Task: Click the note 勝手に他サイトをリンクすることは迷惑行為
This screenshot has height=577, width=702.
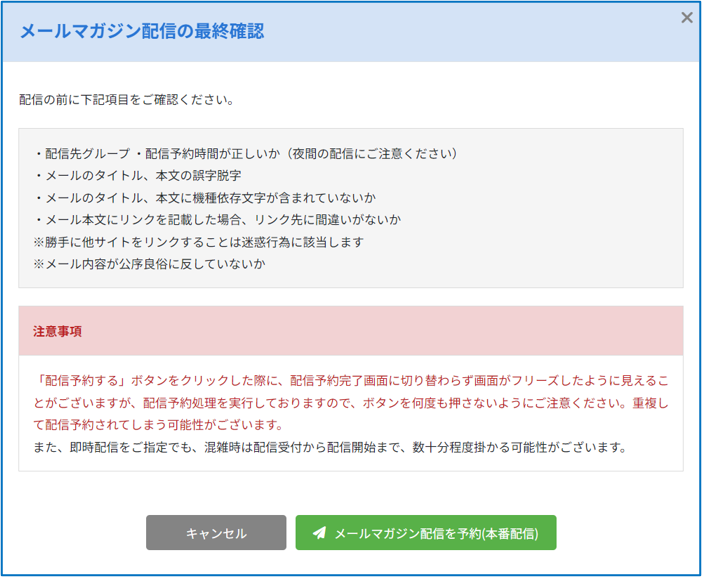Action: [x=198, y=242]
